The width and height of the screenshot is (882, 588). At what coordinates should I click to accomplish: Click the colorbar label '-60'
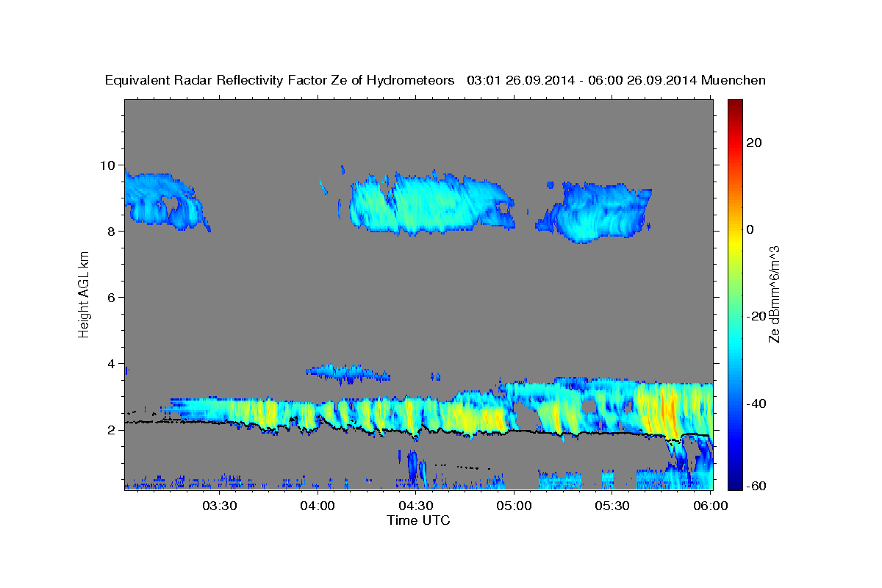[x=755, y=486]
